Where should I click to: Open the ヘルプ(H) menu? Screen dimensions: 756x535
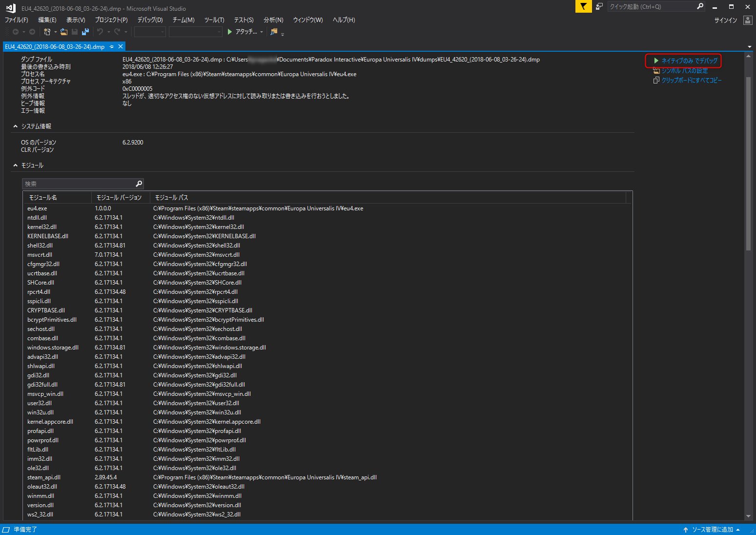344,20
